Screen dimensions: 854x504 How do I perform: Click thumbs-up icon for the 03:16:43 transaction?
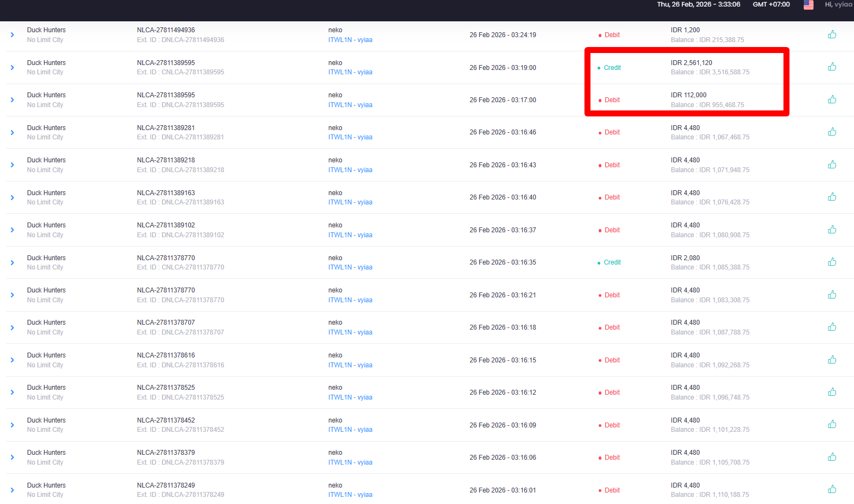(x=832, y=165)
